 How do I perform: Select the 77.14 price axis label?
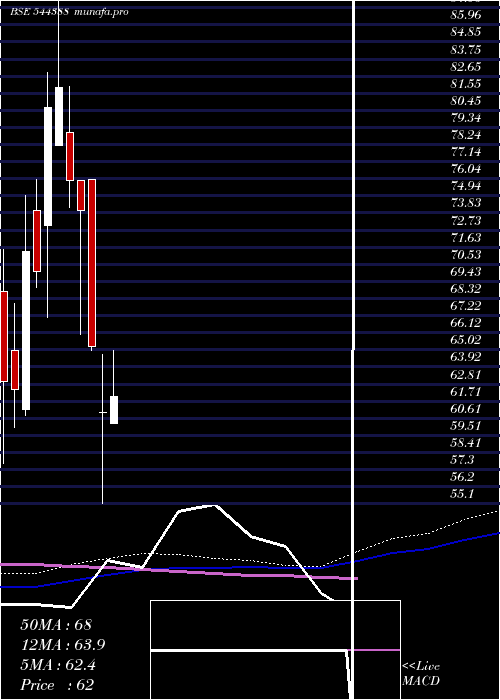coord(466,152)
